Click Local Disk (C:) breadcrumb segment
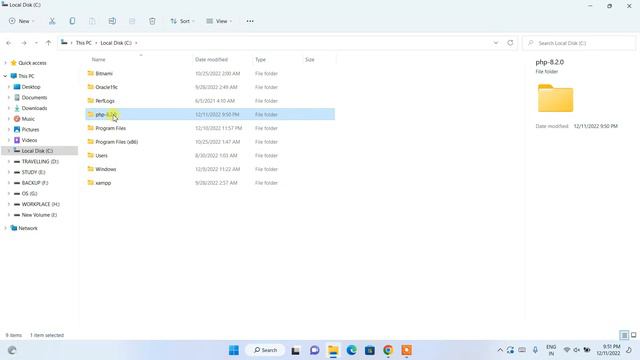640x360 pixels. [116, 43]
